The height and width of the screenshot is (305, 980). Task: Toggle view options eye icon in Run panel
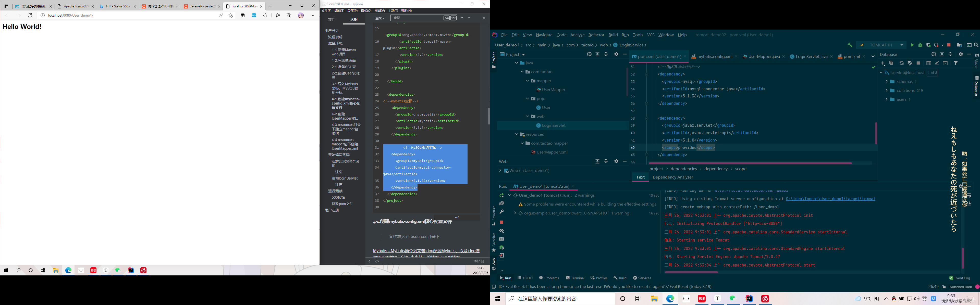coord(501,231)
